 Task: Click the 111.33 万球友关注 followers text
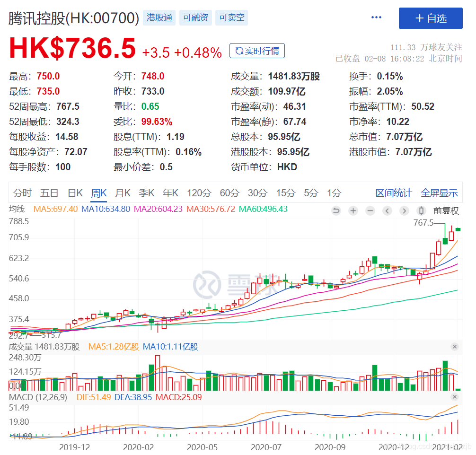coord(426,47)
